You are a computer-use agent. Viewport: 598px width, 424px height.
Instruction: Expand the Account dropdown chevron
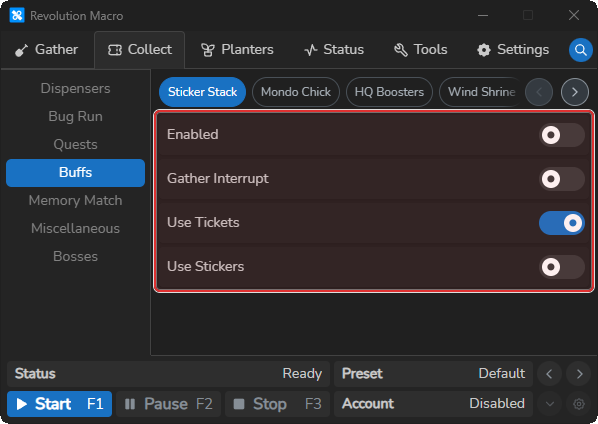549,404
